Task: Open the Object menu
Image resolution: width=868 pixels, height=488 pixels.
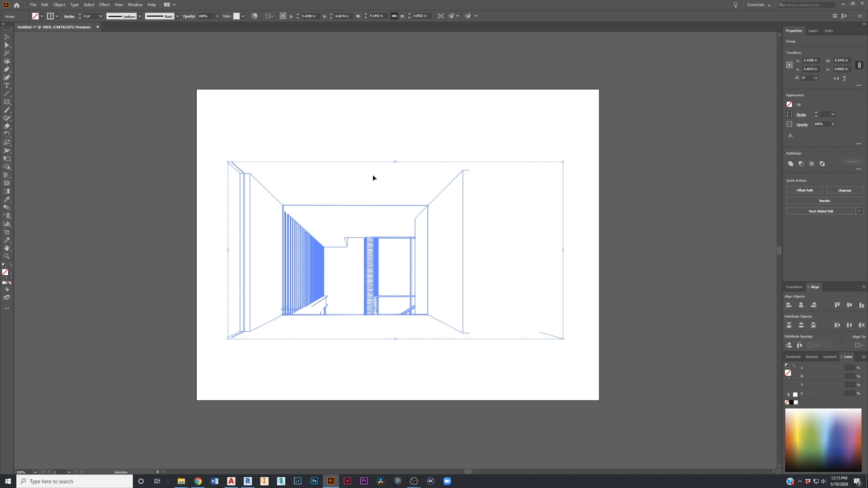Action: coord(59,5)
